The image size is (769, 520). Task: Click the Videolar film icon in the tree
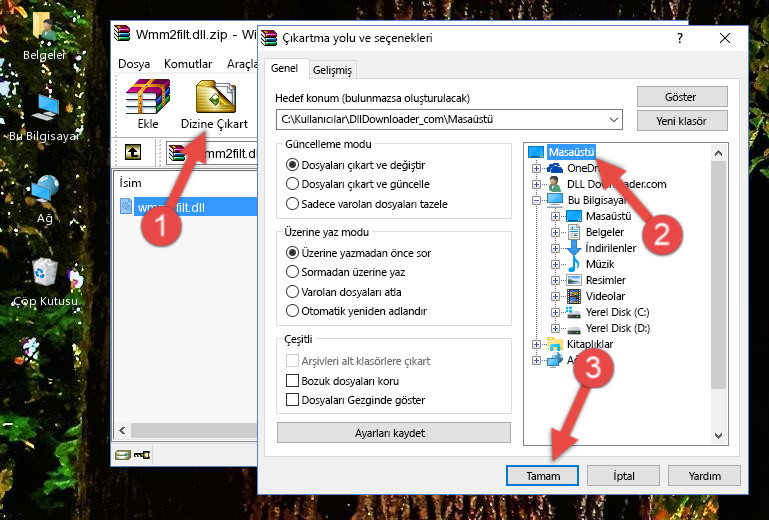(x=573, y=296)
